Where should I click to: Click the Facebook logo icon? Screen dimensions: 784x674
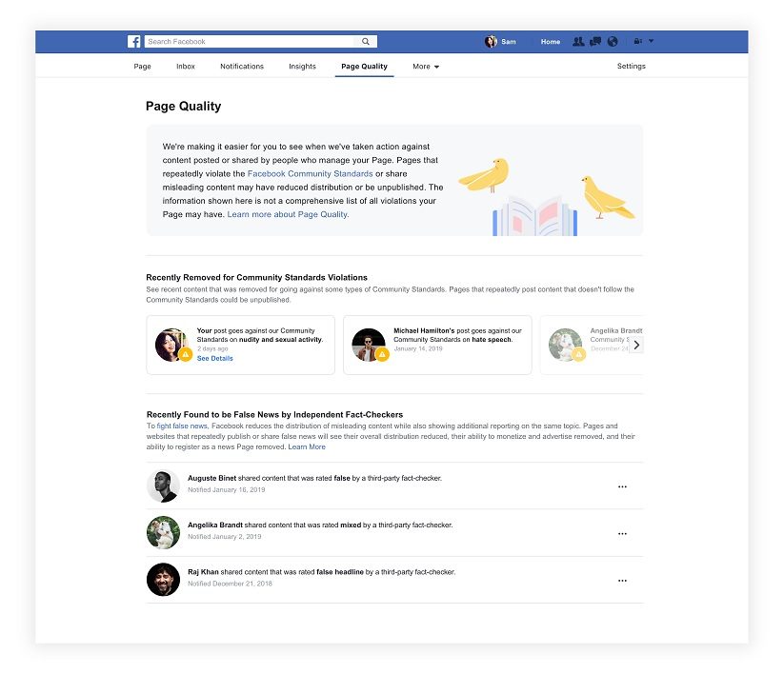(x=134, y=42)
